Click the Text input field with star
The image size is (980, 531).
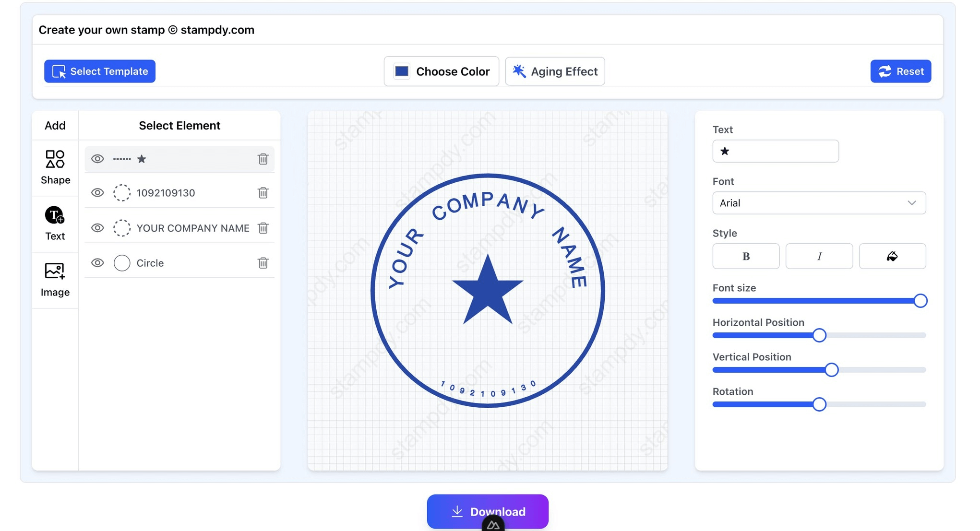(x=775, y=151)
